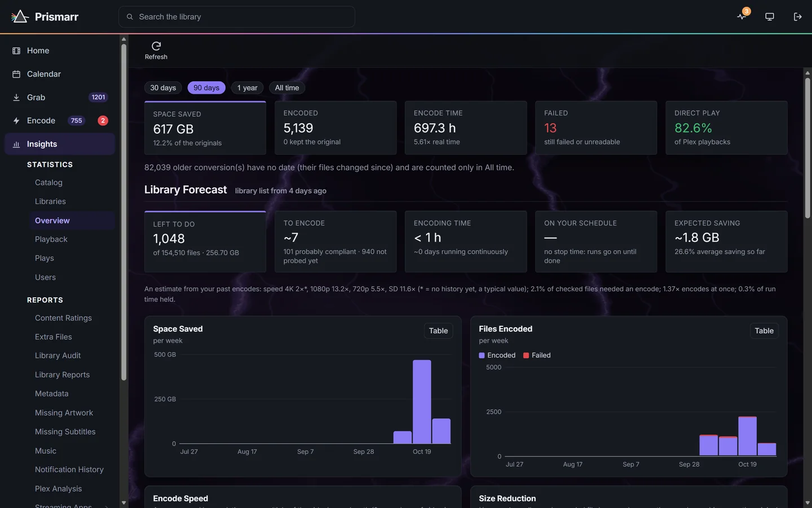The height and width of the screenshot is (508, 812).
Task: Click the Grab download icon
Action: [x=16, y=98]
